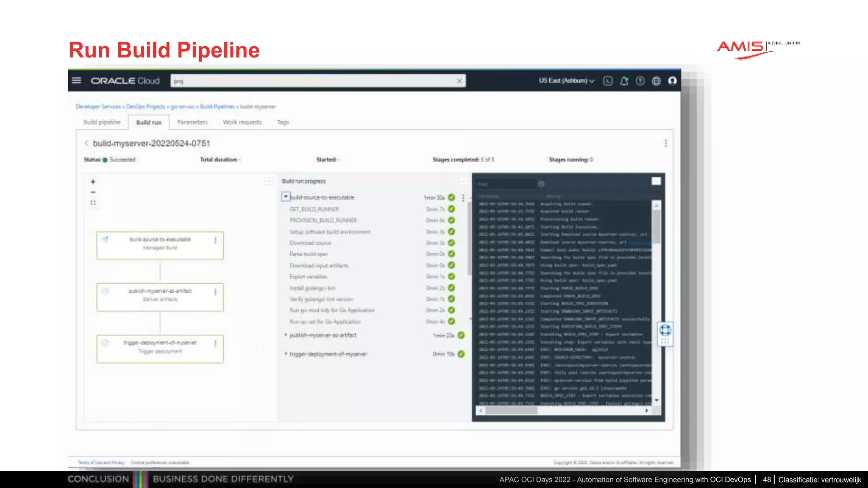Open log panel settings gear icon

coord(541,184)
